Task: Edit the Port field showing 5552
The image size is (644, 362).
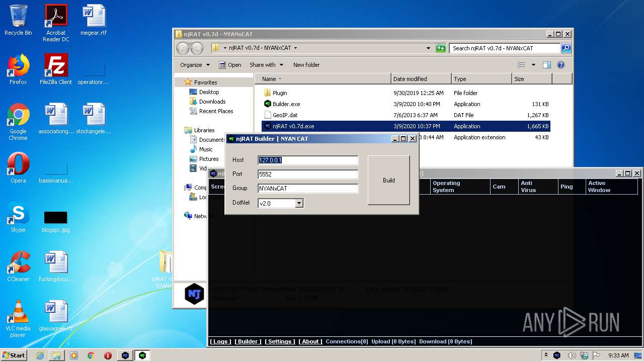Action: pos(308,174)
